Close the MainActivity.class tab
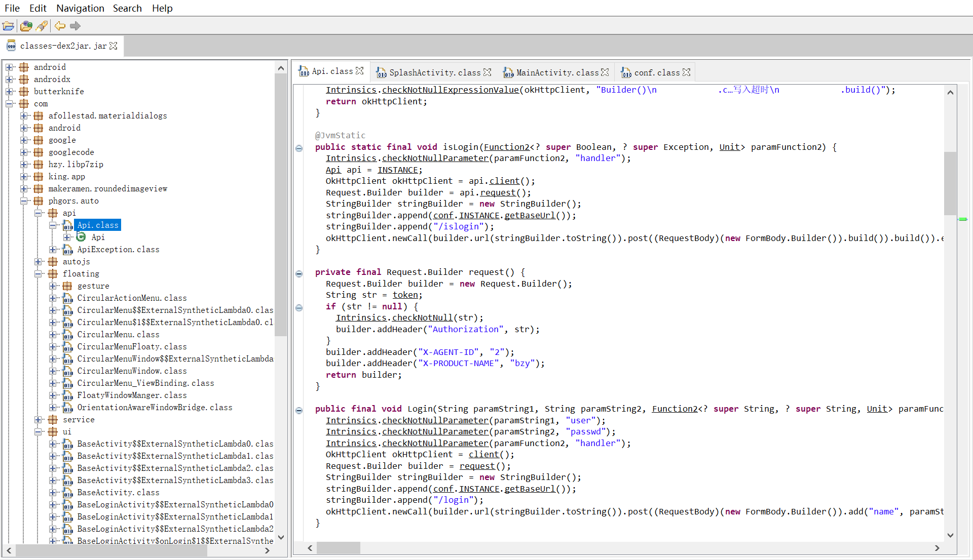The width and height of the screenshot is (973, 560). pos(605,72)
